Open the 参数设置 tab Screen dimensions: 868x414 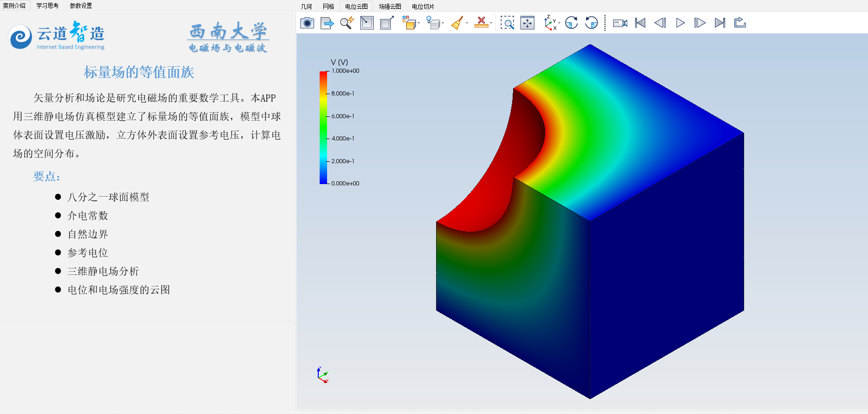(81, 6)
